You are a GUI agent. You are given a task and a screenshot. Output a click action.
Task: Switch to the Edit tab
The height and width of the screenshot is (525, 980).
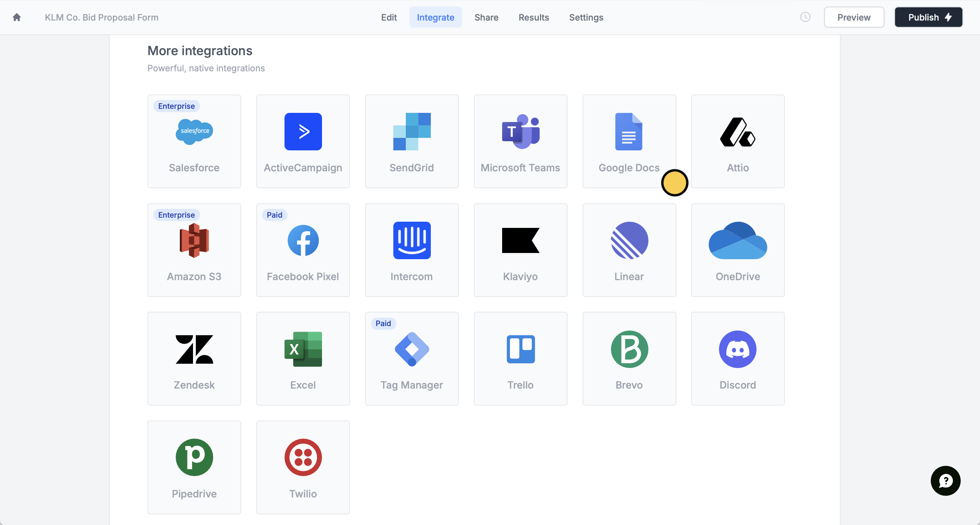(x=389, y=17)
